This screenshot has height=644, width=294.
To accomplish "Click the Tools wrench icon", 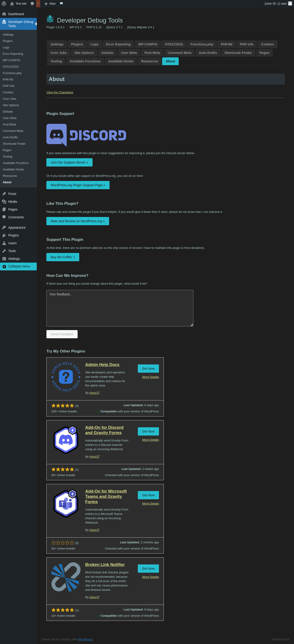I will 4,251.
